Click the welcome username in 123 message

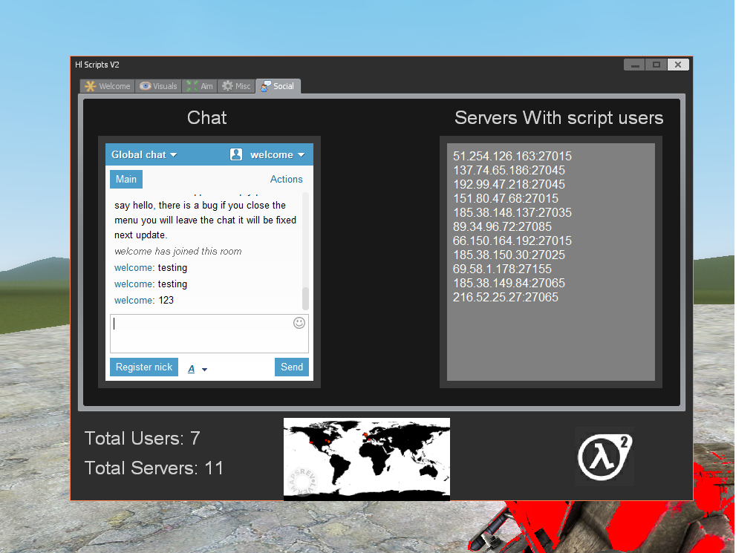tap(133, 301)
